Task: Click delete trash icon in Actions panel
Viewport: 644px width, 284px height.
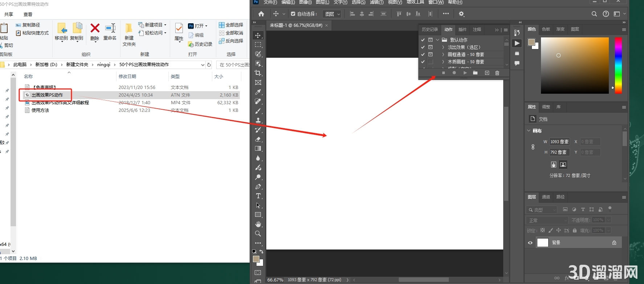Action: pos(497,73)
